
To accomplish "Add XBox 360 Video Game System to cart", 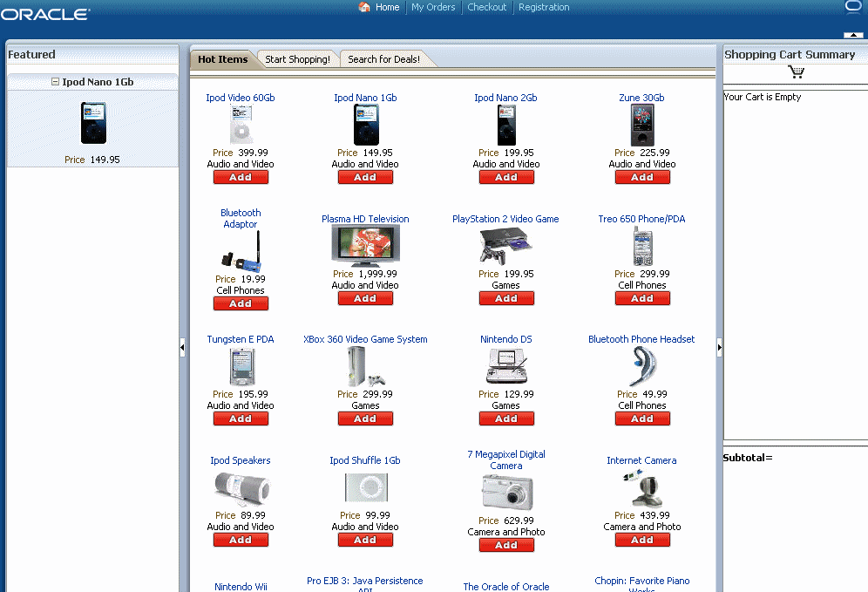I will 365,418.
